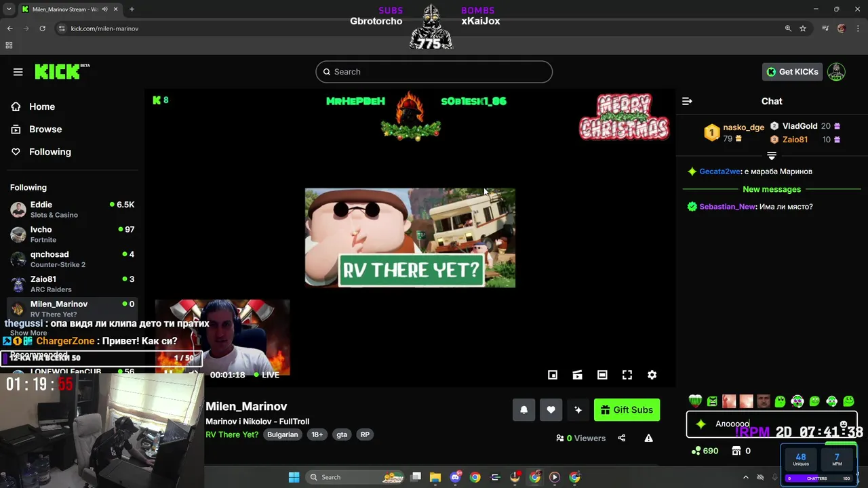Click chat username Gecata2we
Screen dimensions: 868x488
719,171
